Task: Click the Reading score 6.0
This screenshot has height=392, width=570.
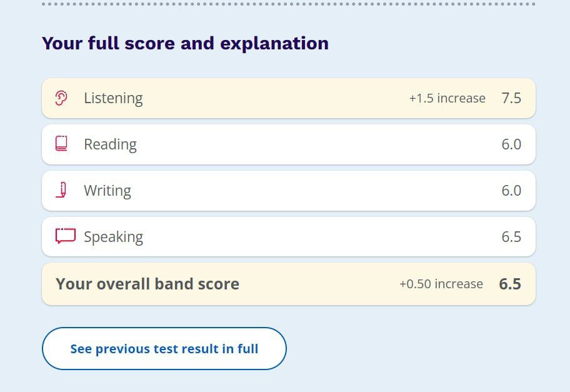Action: [511, 144]
